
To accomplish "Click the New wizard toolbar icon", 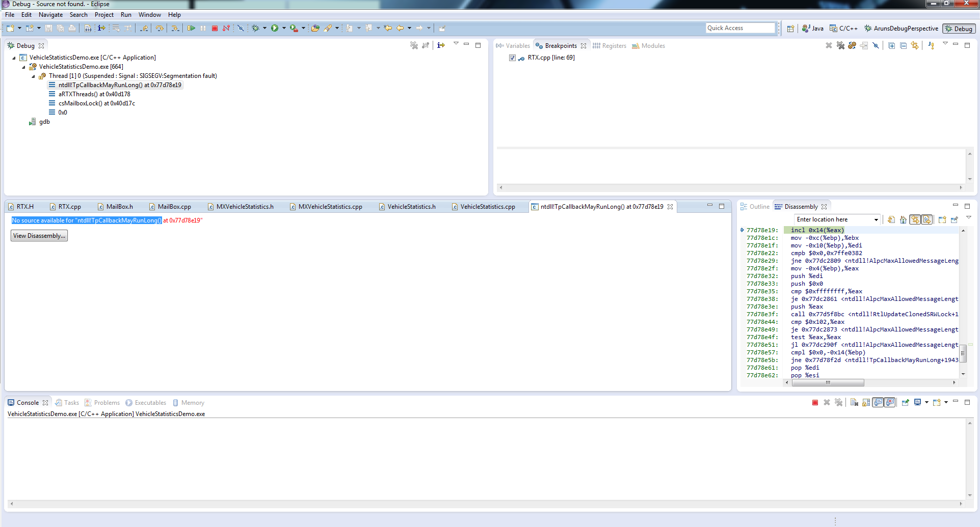I will pos(10,28).
